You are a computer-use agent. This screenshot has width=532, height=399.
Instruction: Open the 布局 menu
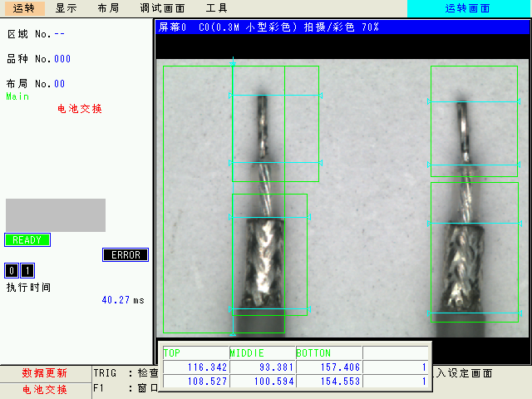pos(108,8)
